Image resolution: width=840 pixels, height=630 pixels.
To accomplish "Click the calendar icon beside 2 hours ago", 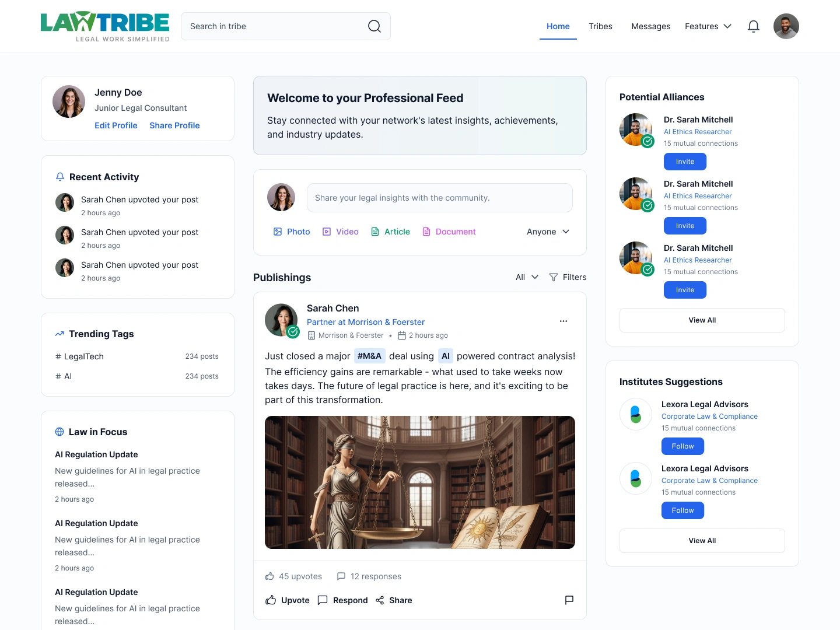I will [402, 335].
